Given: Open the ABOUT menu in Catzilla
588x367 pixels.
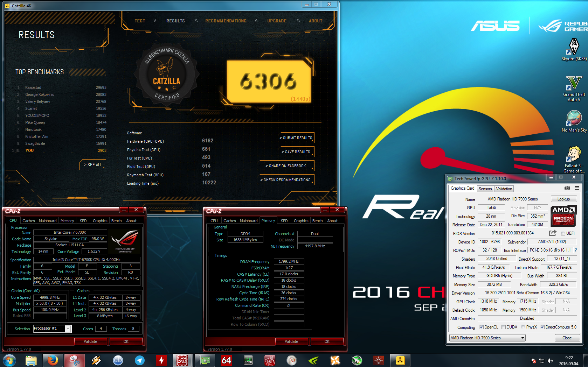Looking at the screenshot, I should pos(316,21).
